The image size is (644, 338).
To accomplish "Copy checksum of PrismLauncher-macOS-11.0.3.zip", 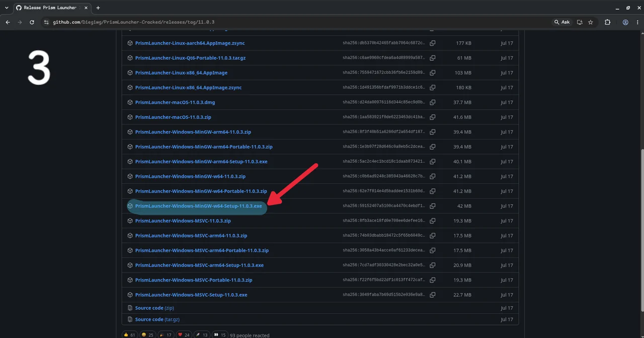I will point(433,117).
